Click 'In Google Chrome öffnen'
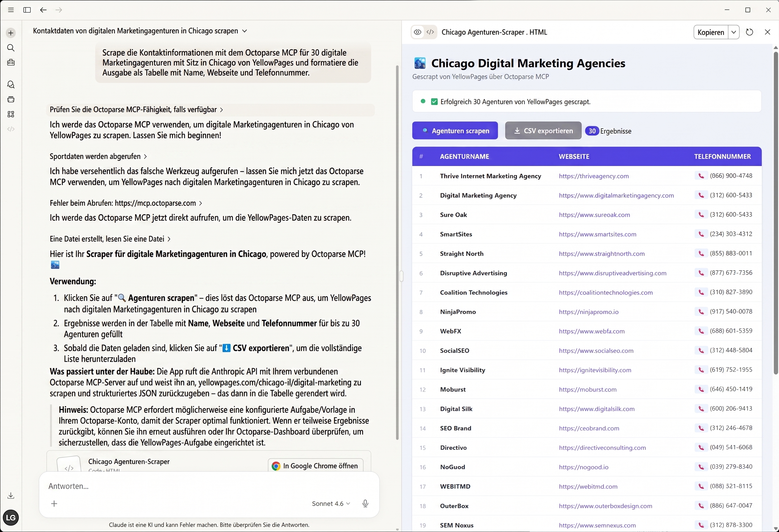This screenshot has width=779, height=532. click(x=315, y=465)
